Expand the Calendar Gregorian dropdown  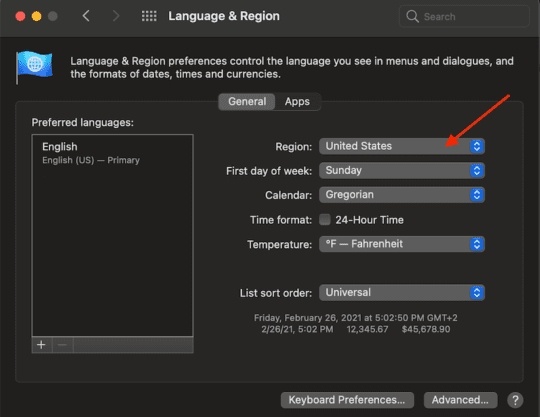pyautogui.click(x=402, y=195)
